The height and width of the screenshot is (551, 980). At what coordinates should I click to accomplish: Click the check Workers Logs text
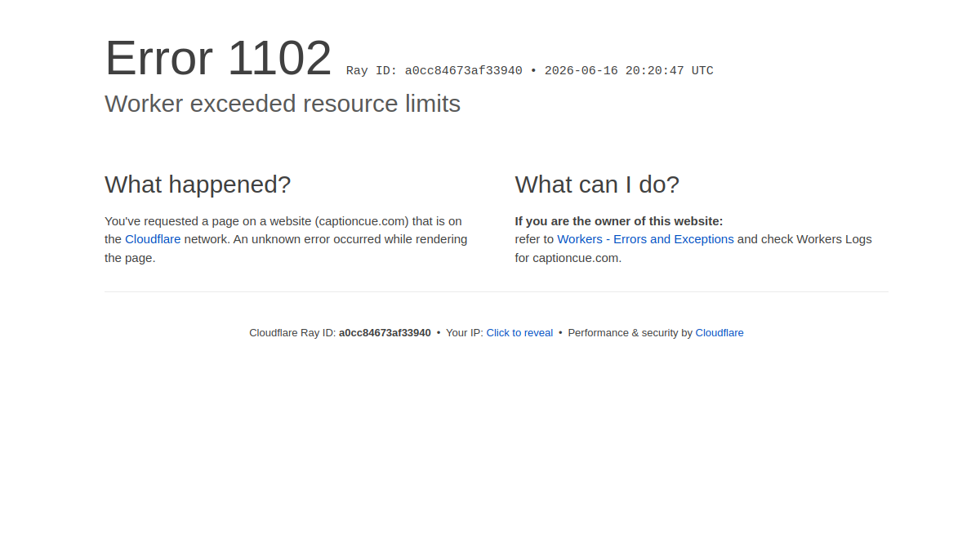click(x=804, y=239)
